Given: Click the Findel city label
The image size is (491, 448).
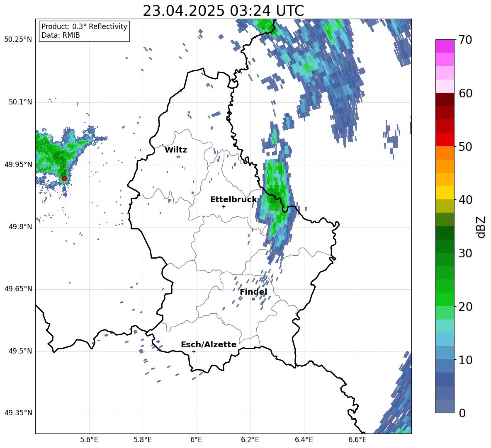Looking at the screenshot, I should 253,292.
